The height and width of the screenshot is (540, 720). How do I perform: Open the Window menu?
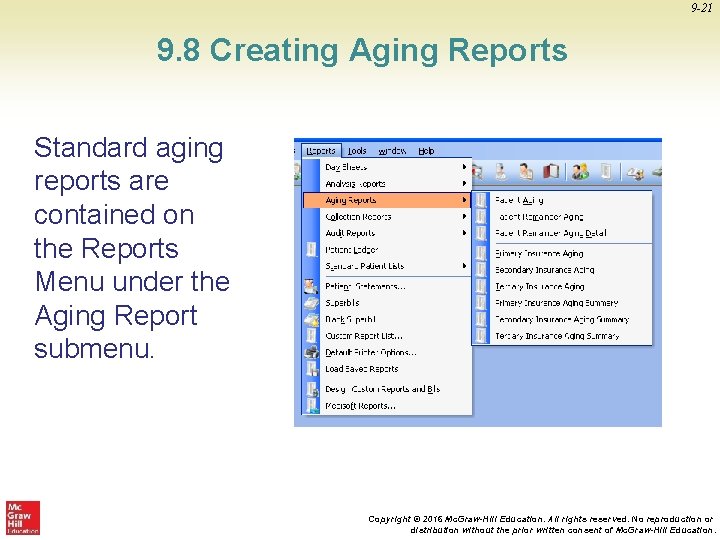pyautogui.click(x=392, y=151)
